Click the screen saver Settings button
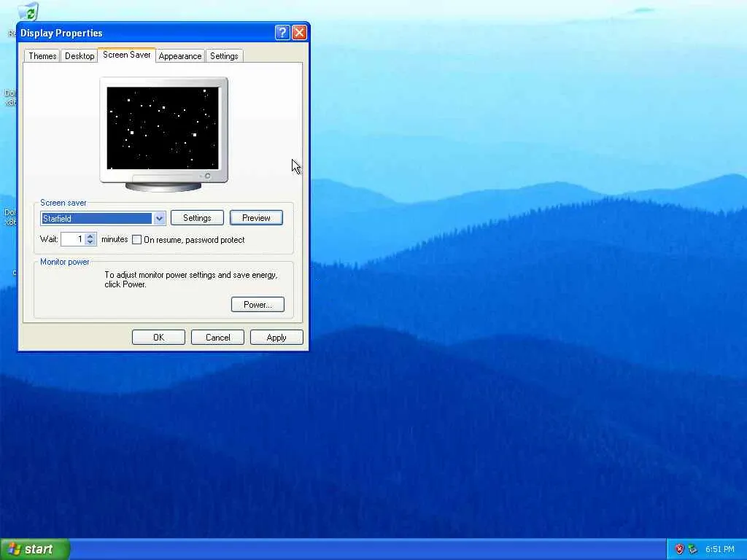 (x=197, y=218)
